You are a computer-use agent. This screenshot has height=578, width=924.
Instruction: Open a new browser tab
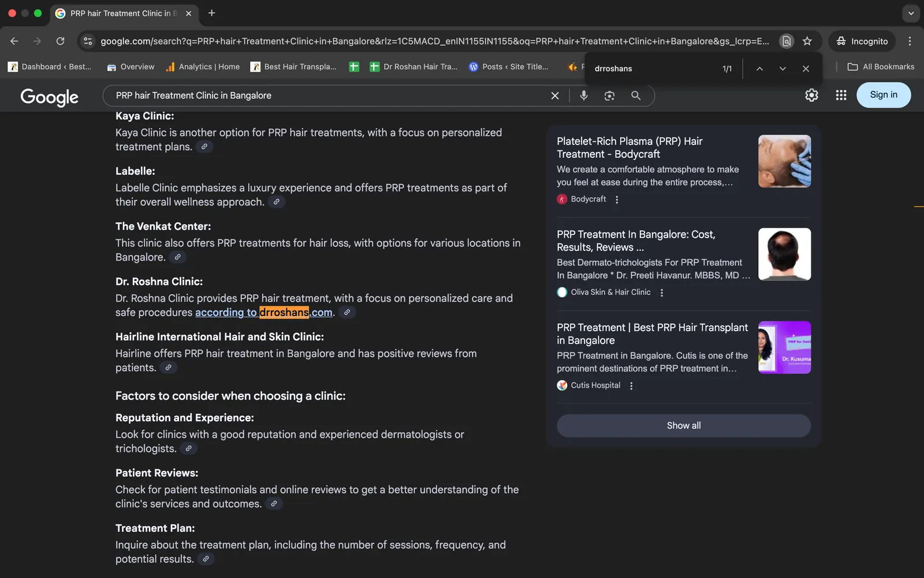pyautogui.click(x=212, y=13)
